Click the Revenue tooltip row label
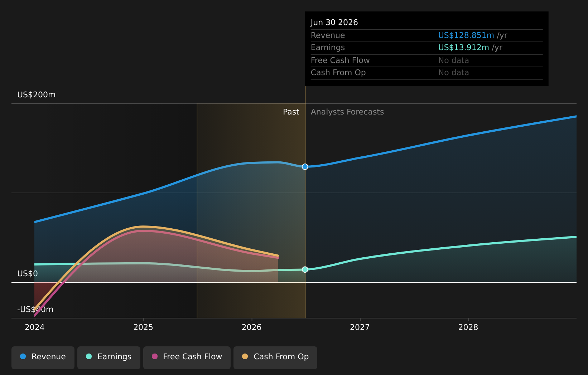588x375 pixels. click(328, 35)
